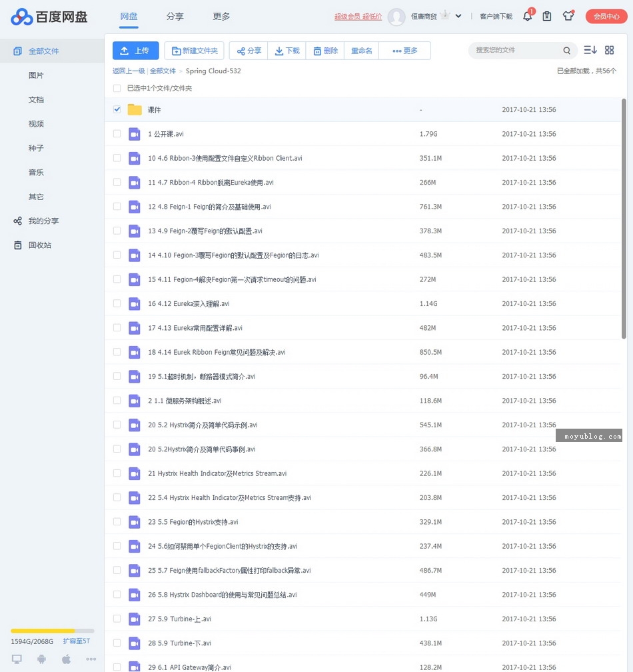The height and width of the screenshot is (672, 633).
Task: Check the box for 10 4.6 Ribbon-3 file
Action: tap(117, 158)
